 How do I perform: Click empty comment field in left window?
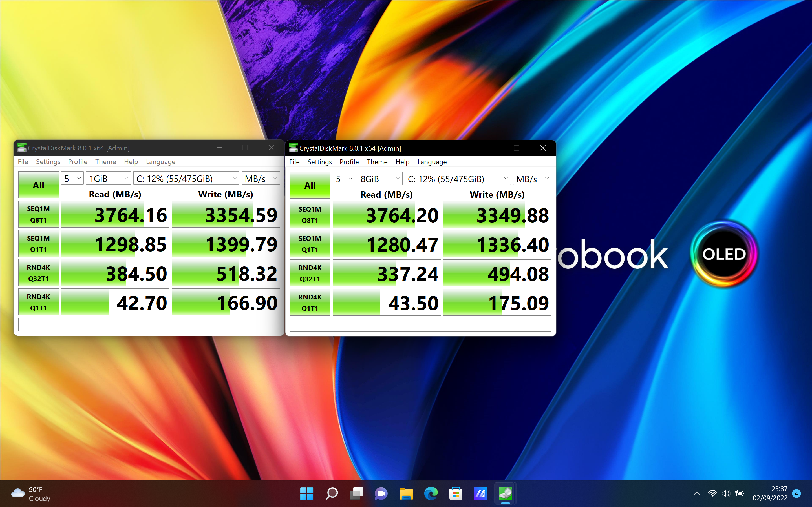point(149,324)
